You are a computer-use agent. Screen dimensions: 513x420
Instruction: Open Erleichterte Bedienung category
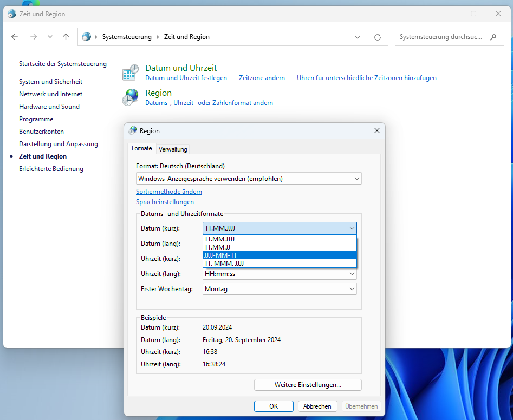(x=51, y=169)
